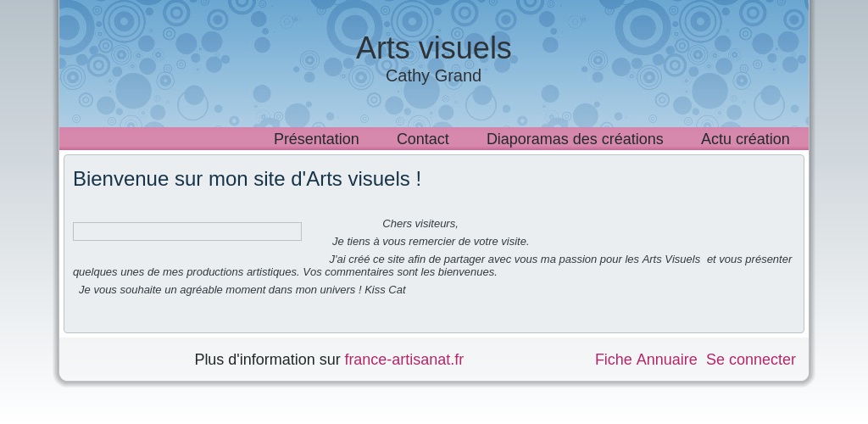This screenshot has width=868, height=424.
Task: Click the Chers visiteurs greeting text
Action: click(420, 224)
